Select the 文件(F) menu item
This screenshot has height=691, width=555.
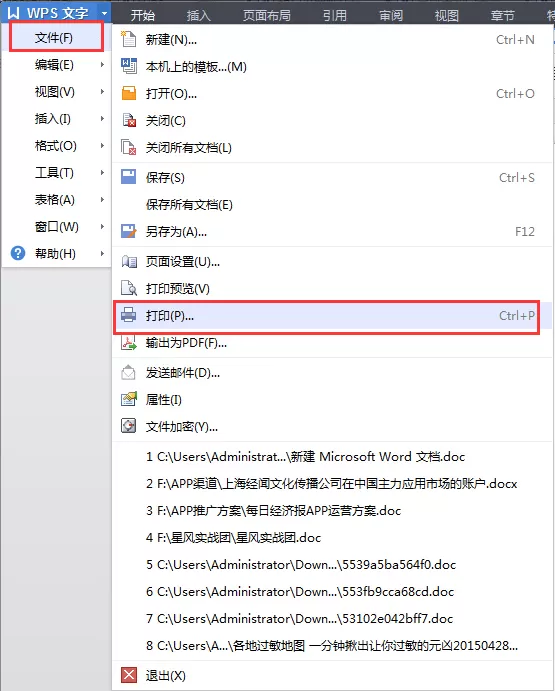pyautogui.click(x=56, y=37)
